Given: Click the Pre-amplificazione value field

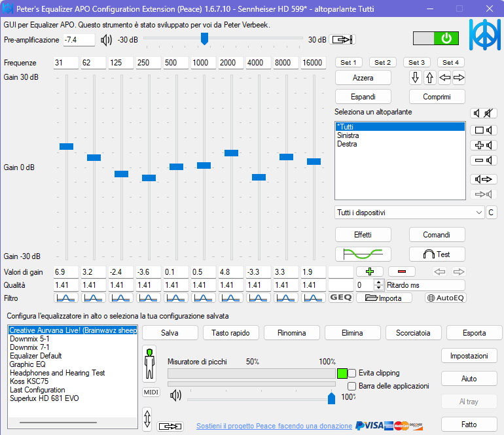Looking at the screenshot, I should [79, 40].
